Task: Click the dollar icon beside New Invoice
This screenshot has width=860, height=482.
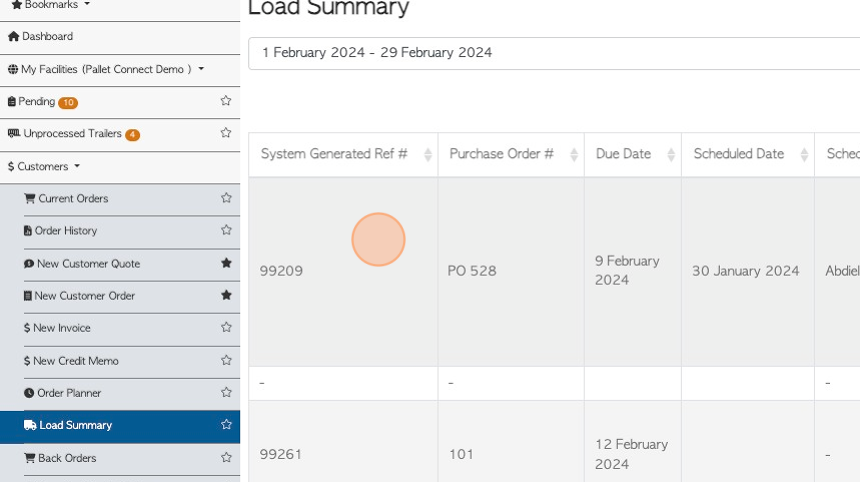Action: pyautogui.click(x=27, y=328)
